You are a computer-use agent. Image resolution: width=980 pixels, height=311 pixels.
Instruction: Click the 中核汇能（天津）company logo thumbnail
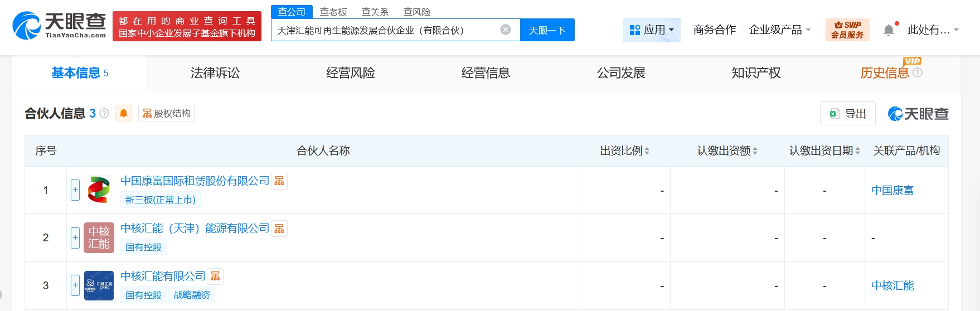coord(99,238)
